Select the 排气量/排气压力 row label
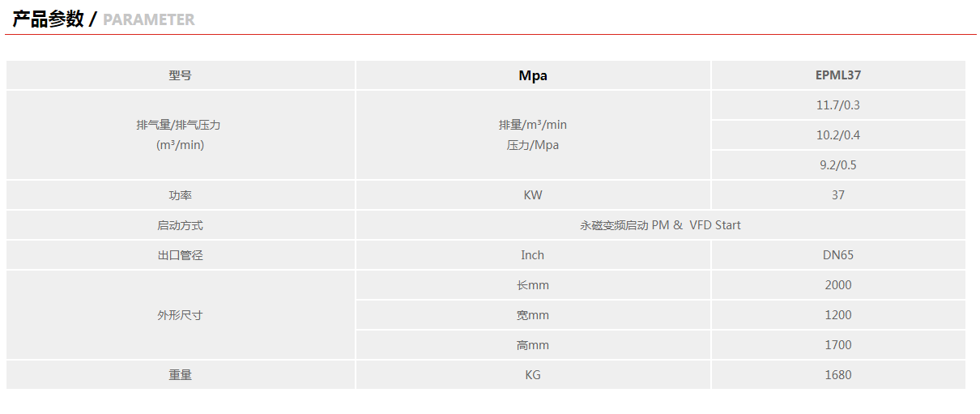The image size is (980, 414). [179, 126]
